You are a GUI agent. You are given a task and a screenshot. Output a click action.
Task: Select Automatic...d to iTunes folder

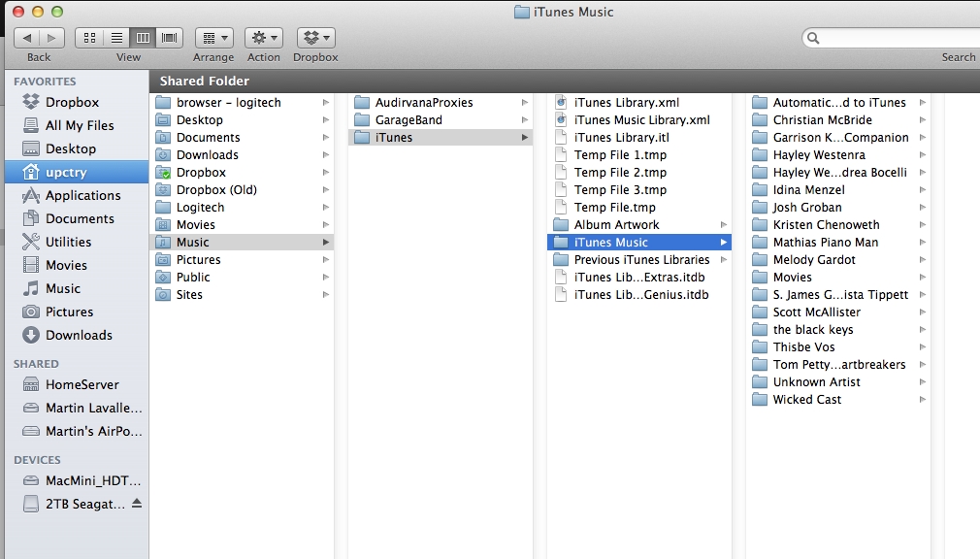(837, 103)
